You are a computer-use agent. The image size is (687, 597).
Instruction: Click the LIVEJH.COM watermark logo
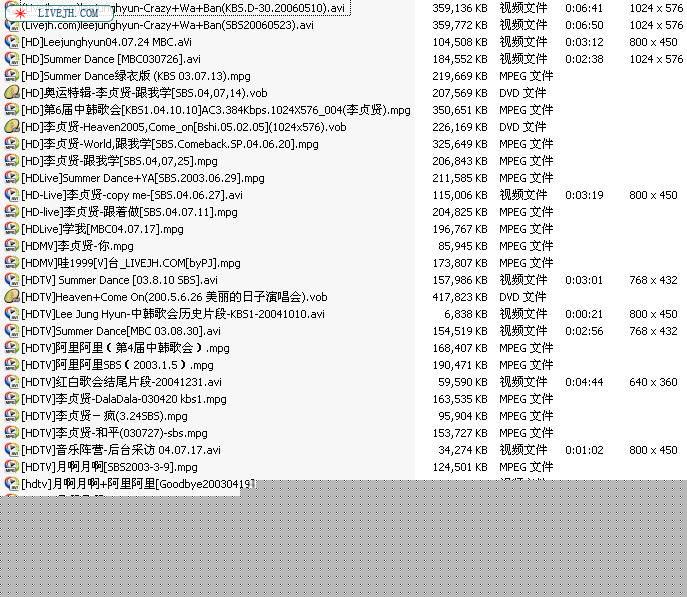[58, 13]
